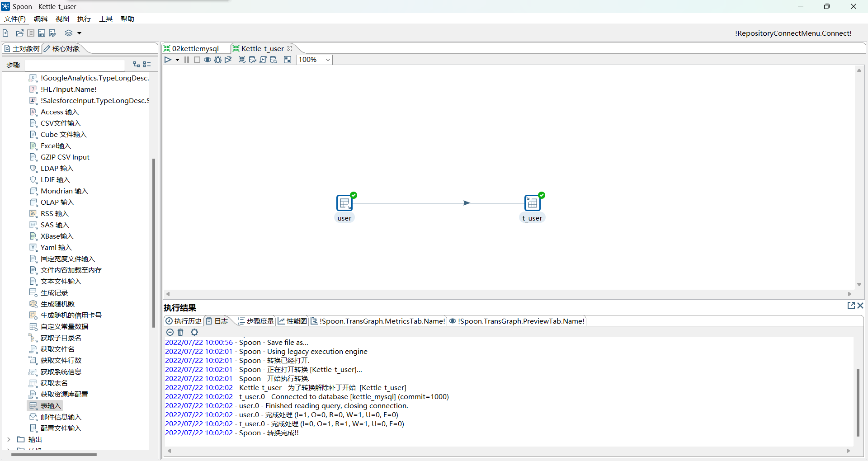Open the run options dropdown arrow

pyautogui.click(x=177, y=60)
